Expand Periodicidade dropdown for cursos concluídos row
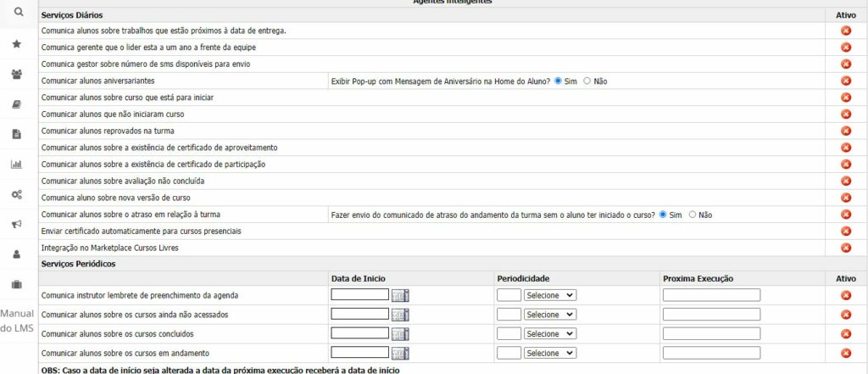The width and height of the screenshot is (868, 374). click(549, 334)
